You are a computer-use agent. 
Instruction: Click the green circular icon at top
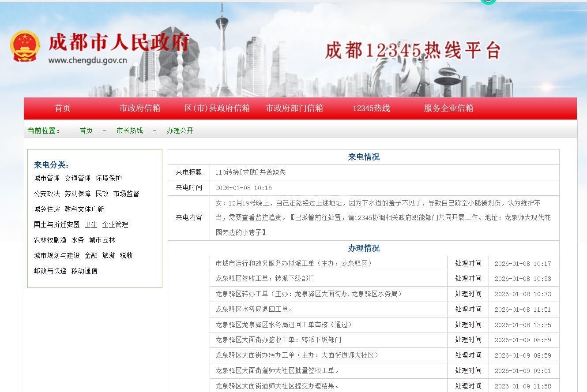point(489,2)
